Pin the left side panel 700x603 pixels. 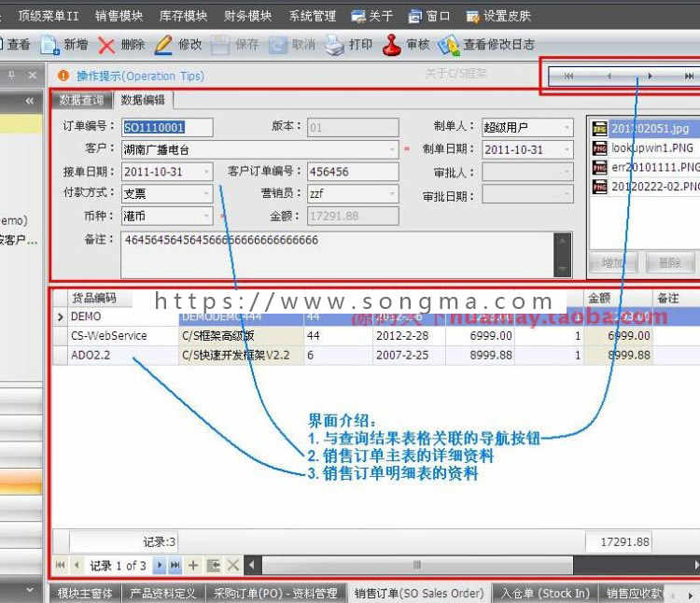point(11,76)
